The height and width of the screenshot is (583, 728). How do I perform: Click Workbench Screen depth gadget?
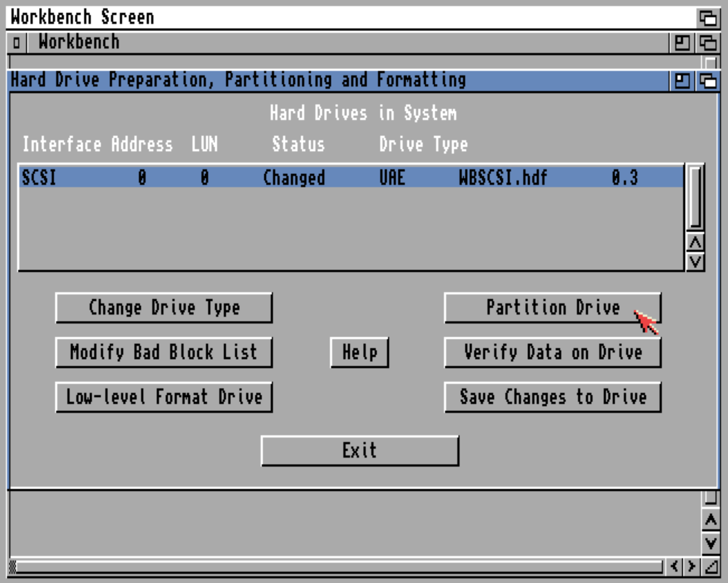coord(708,18)
